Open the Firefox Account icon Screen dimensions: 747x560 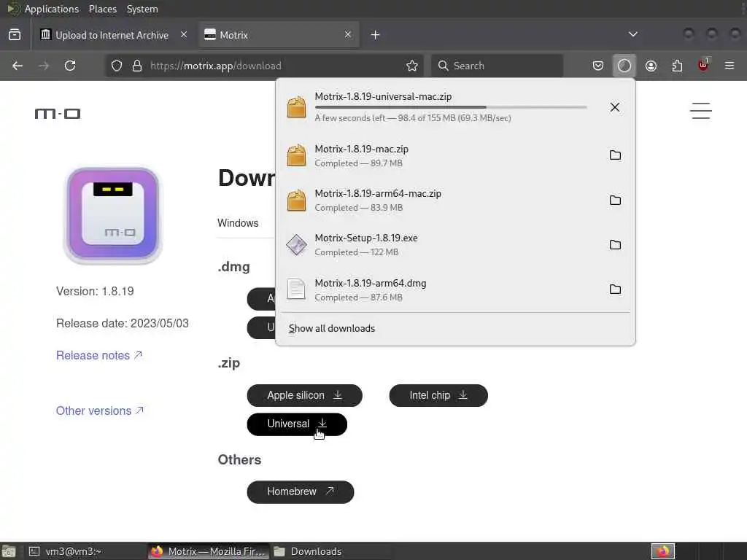[x=651, y=66]
